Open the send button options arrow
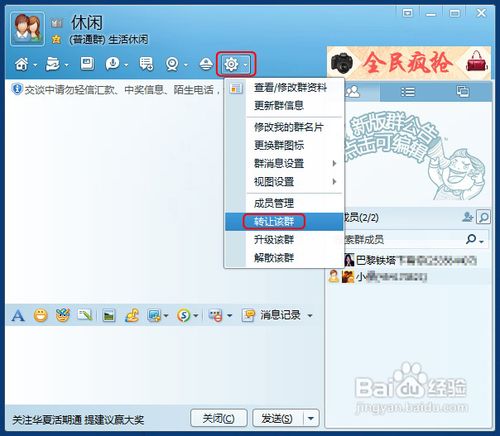Image resolution: width=500 pixels, height=436 pixels. (311, 418)
